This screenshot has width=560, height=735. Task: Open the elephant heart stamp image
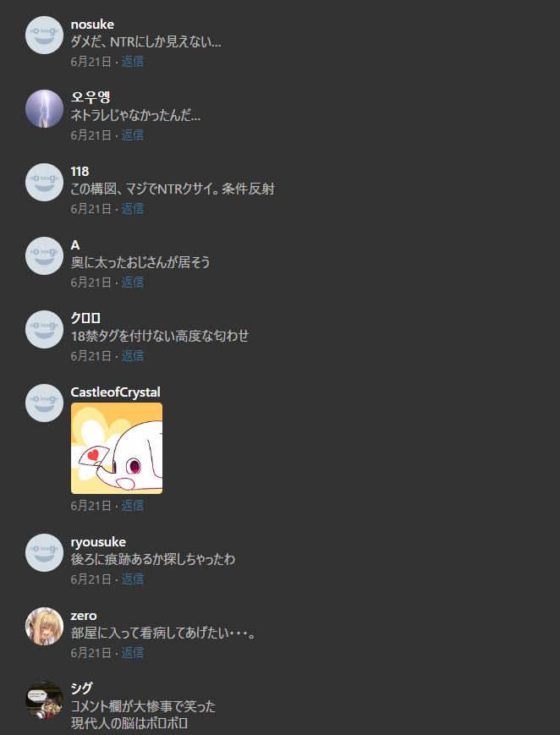pyautogui.click(x=117, y=448)
